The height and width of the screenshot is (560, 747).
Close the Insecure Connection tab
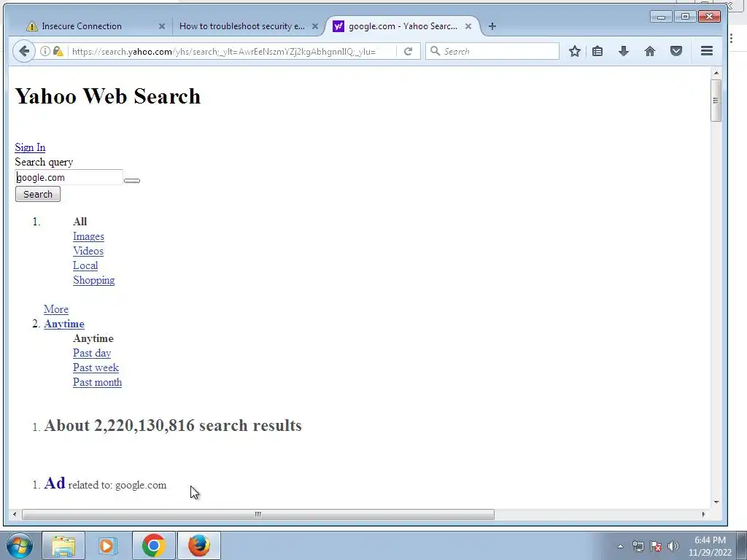(161, 26)
